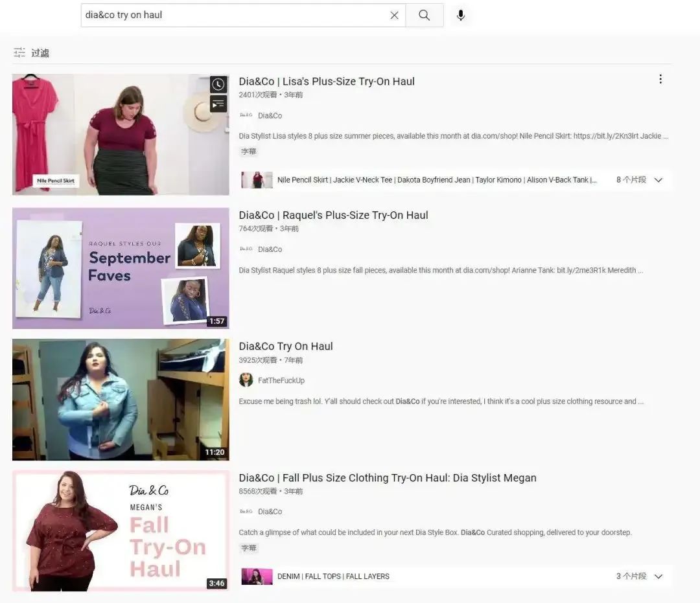Click Dia&Co channel logo under Raquel's video
Image resolution: width=700 pixels, height=603 pixels.
coord(246,249)
